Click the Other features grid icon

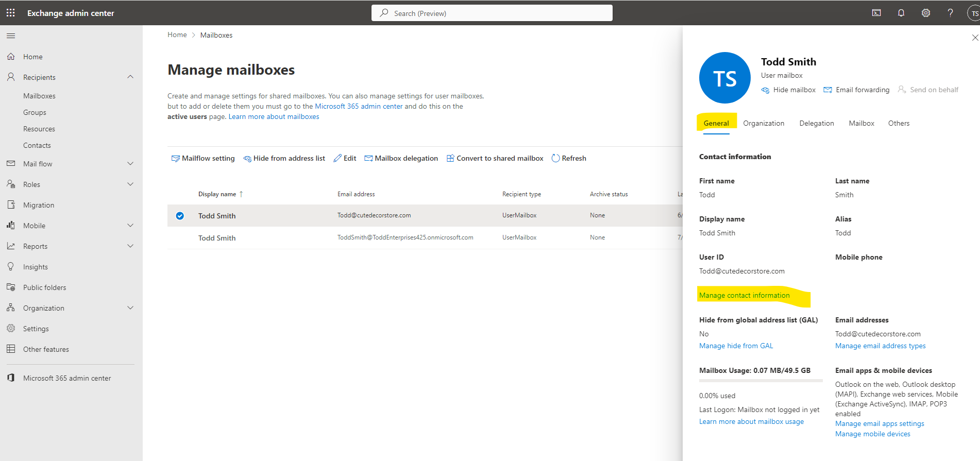11,349
